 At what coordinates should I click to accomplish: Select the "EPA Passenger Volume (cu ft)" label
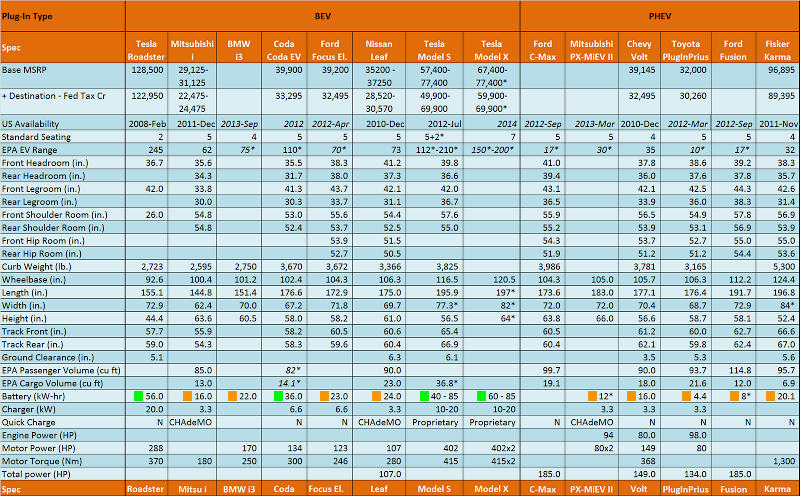[60, 370]
